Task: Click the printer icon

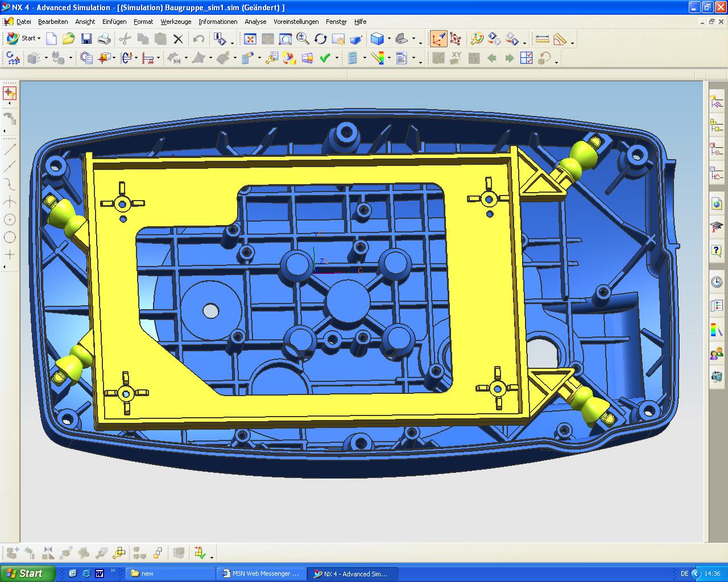Action: pos(104,39)
